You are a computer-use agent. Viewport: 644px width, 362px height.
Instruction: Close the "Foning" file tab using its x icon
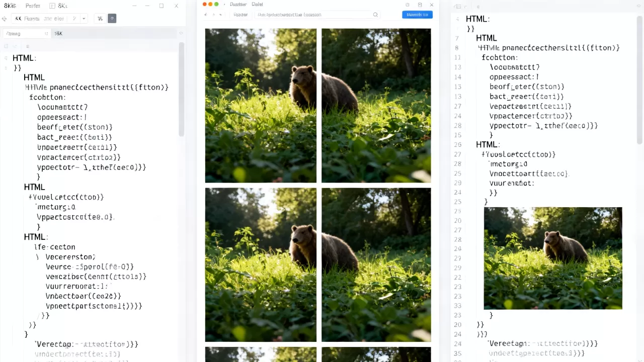tap(46, 34)
